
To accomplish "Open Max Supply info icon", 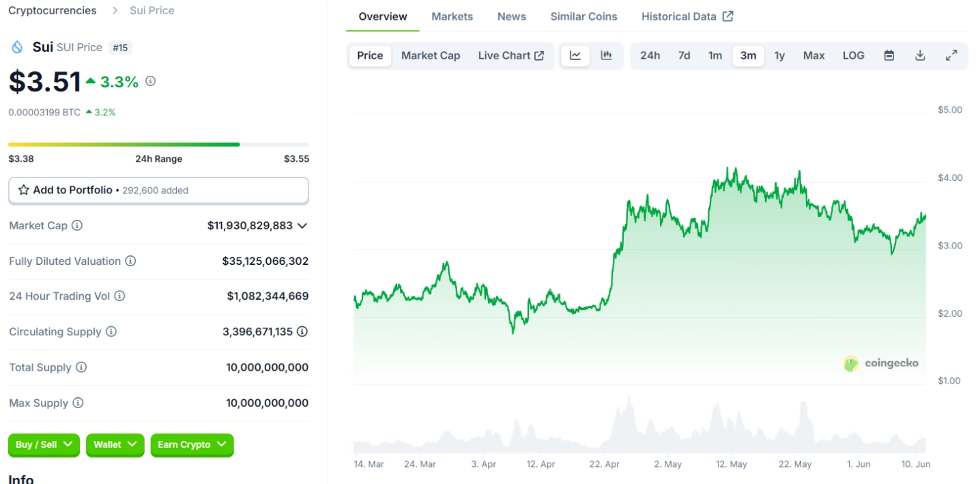I will coord(78,403).
